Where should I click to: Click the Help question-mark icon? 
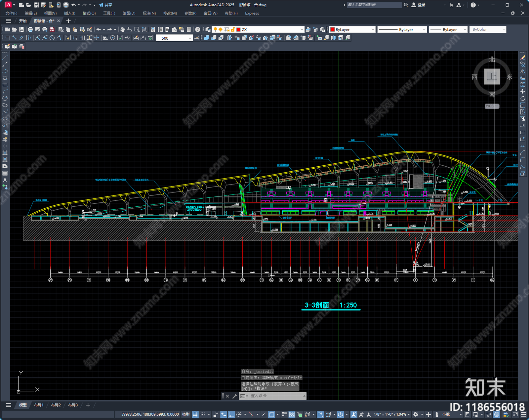click(x=198, y=29)
